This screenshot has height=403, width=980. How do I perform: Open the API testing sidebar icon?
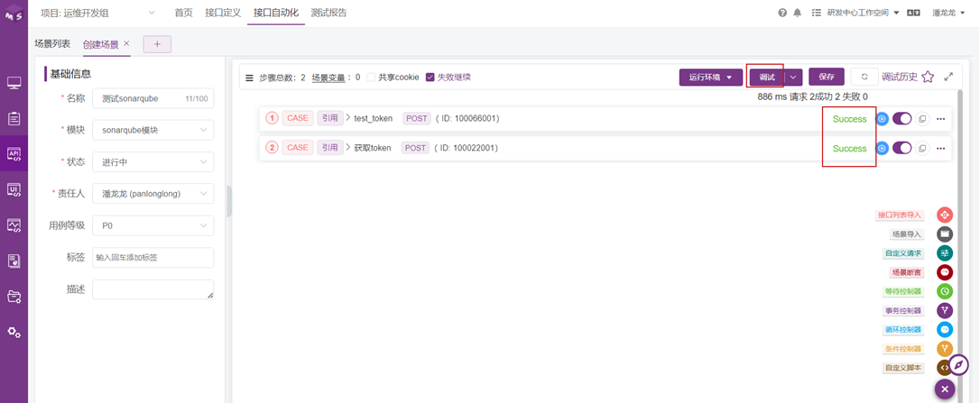pyautogui.click(x=14, y=153)
